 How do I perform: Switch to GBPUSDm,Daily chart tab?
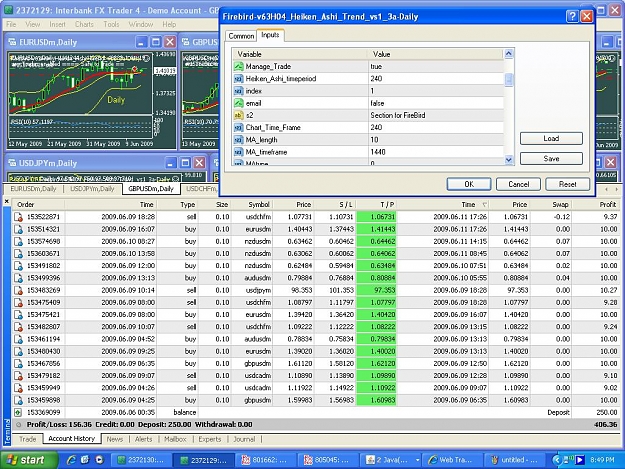[x=151, y=188]
